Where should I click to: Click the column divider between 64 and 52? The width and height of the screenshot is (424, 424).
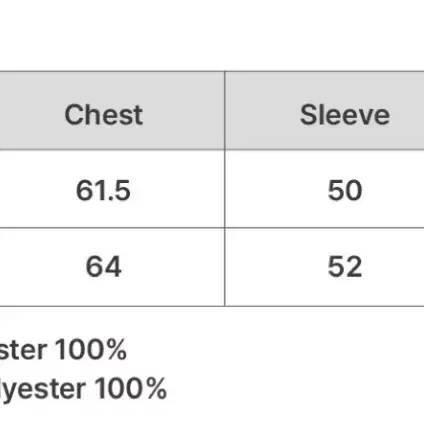[225, 267]
